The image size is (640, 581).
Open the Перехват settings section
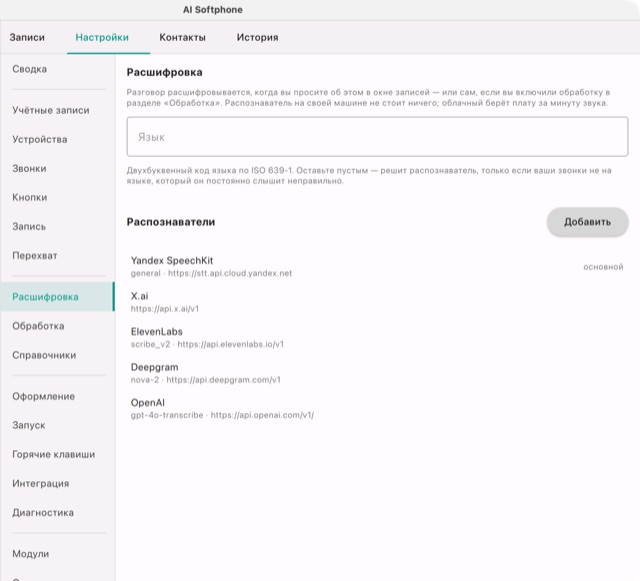click(x=58, y=256)
